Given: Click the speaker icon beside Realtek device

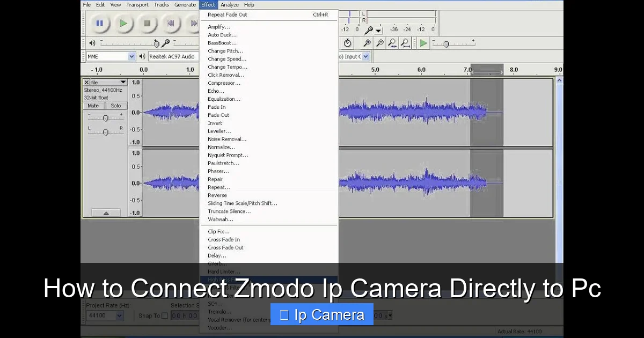Looking at the screenshot, I should (142, 56).
